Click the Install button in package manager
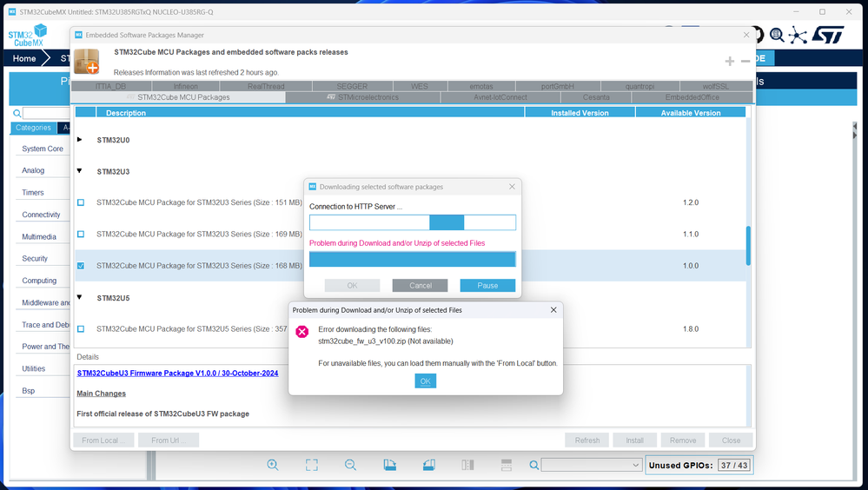The width and height of the screenshot is (868, 490). (x=634, y=440)
